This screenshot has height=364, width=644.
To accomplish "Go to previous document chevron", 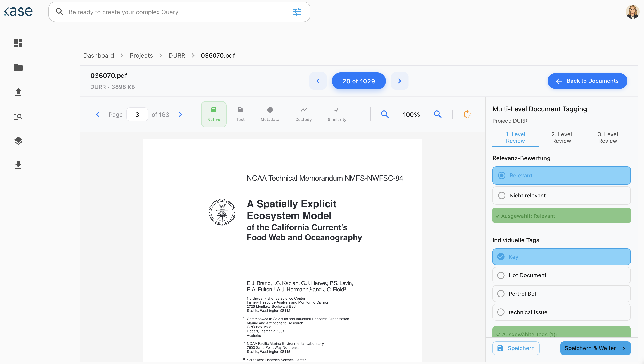I will 318,81.
